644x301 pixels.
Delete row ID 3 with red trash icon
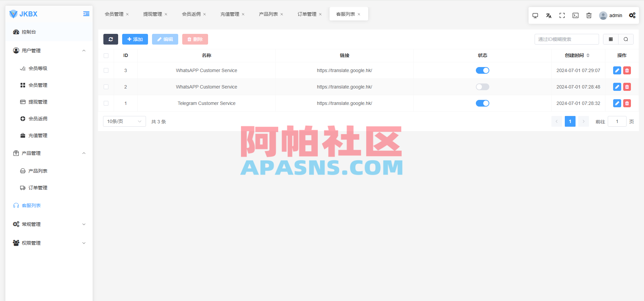click(x=627, y=70)
